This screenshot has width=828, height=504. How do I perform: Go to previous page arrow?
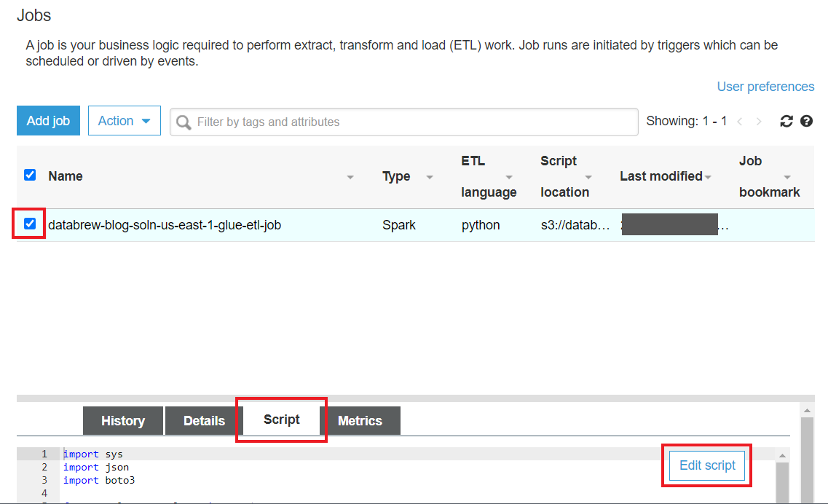click(740, 122)
